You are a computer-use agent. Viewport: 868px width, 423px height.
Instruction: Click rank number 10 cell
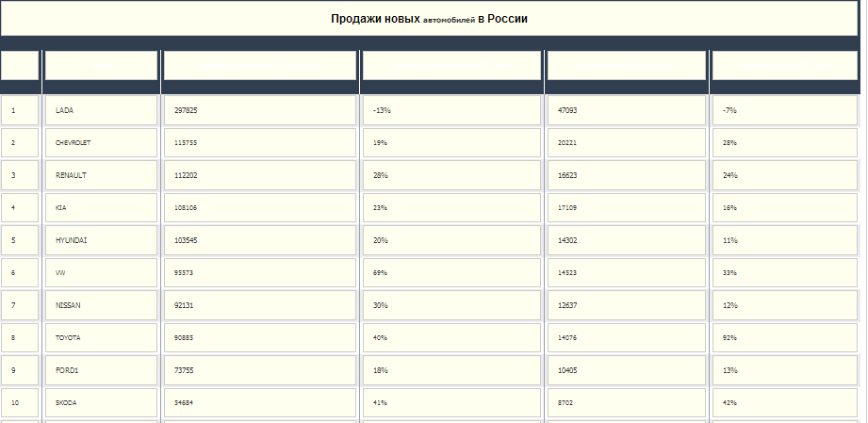click(x=20, y=402)
